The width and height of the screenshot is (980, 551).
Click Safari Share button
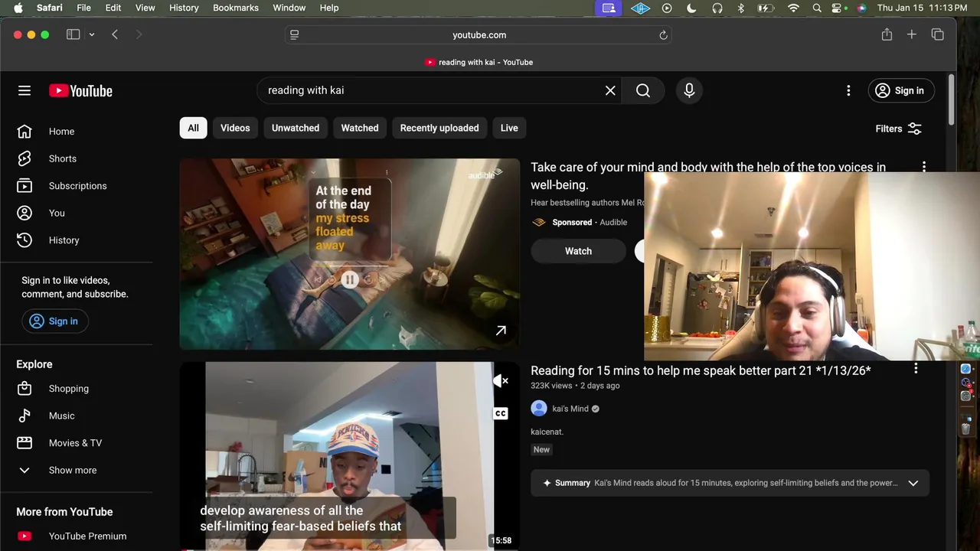click(887, 34)
